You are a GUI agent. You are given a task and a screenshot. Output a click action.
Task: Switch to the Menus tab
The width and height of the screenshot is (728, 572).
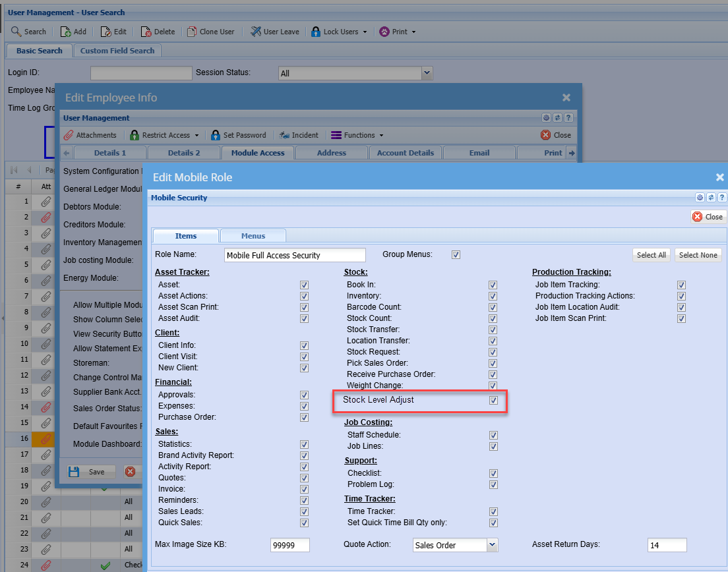pyautogui.click(x=253, y=236)
